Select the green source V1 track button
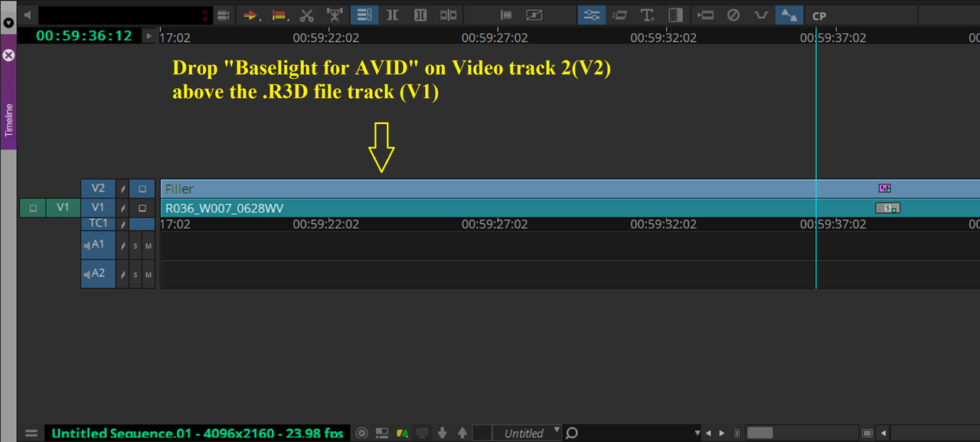 coord(63,208)
